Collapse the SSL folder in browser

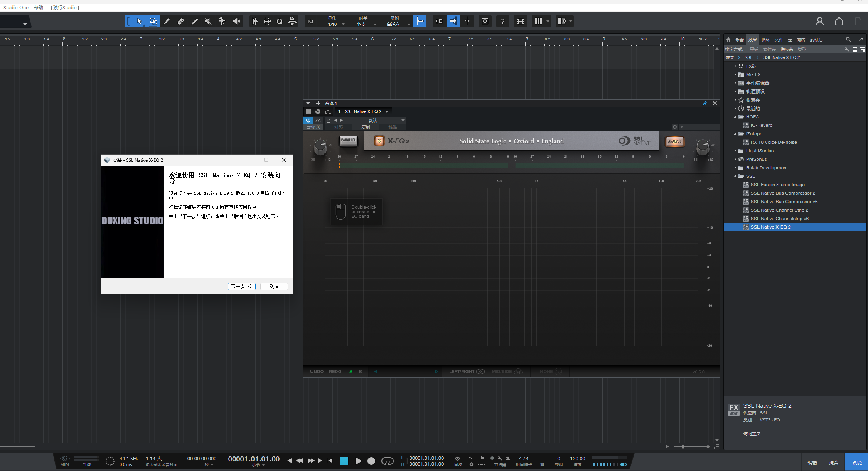(x=735, y=176)
